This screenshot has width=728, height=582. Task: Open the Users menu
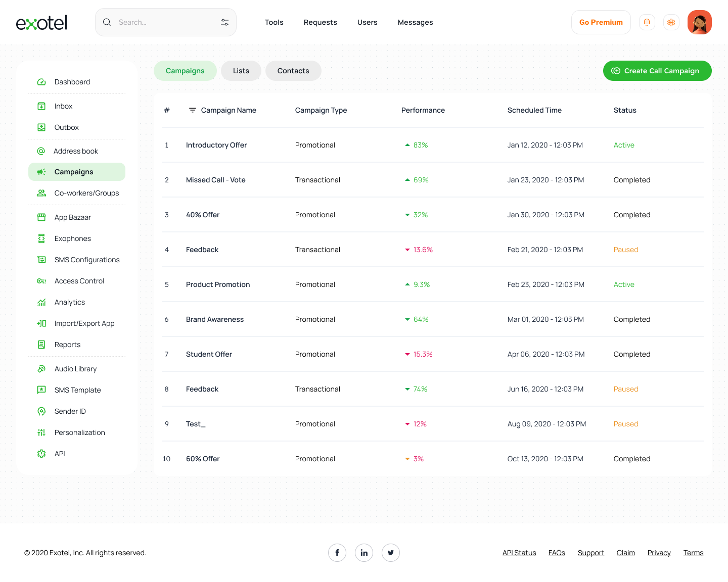pyautogui.click(x=368, y=22)
